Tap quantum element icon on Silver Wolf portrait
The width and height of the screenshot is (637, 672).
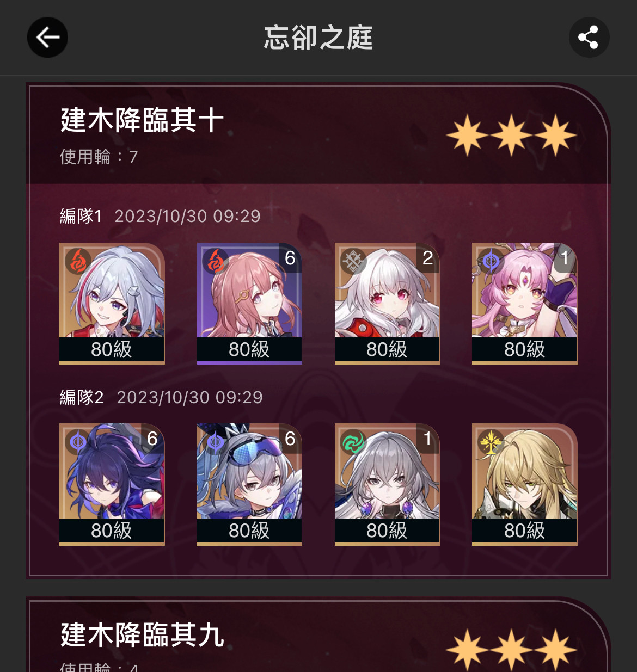pos(216,442)
